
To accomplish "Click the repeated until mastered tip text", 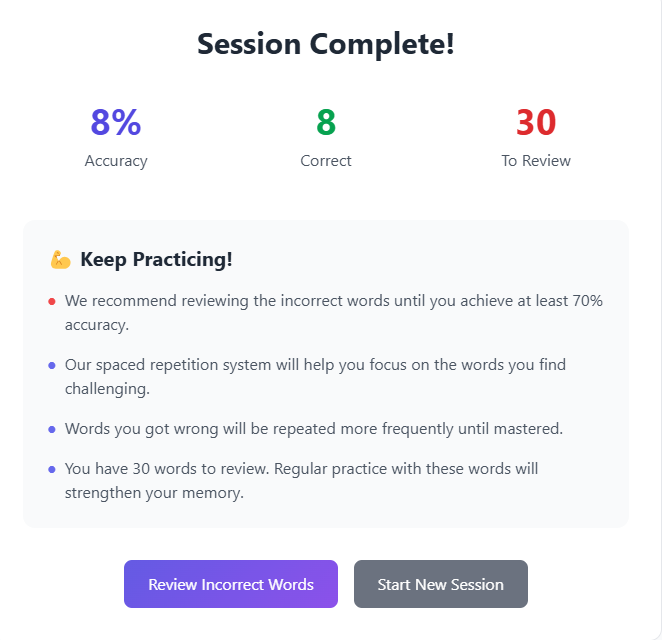I will point(314,429).
